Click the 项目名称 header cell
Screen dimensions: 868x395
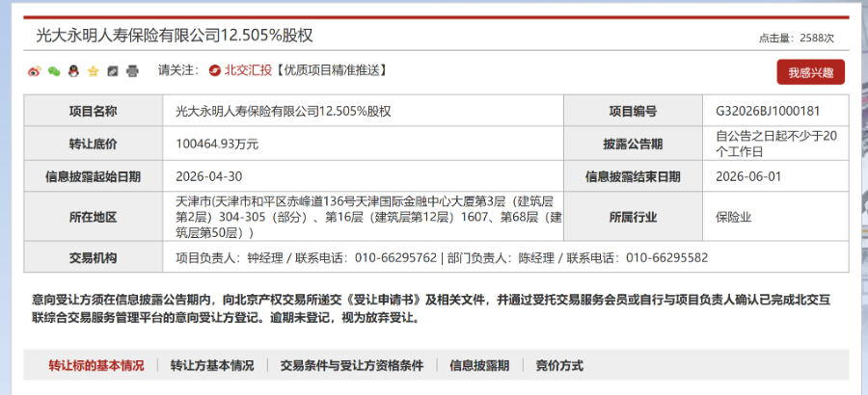coord(93,111)
